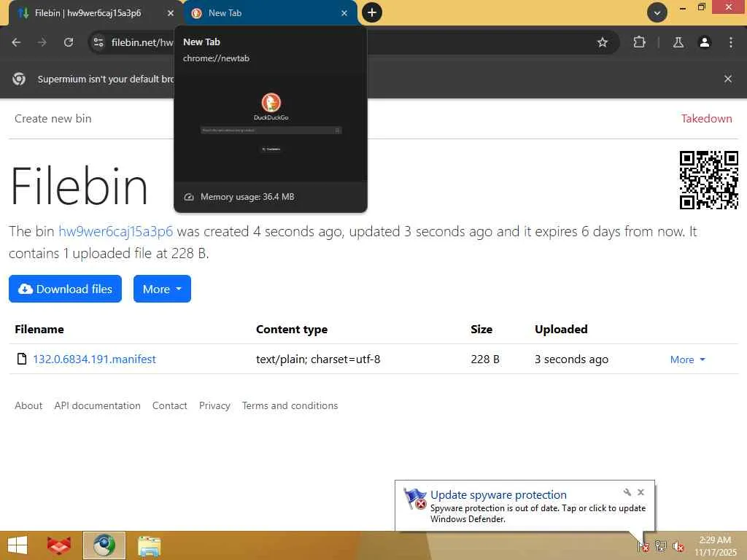Open a new tab with plus button
This screenshot has height=560, width=747.
[x=372, y=12]
